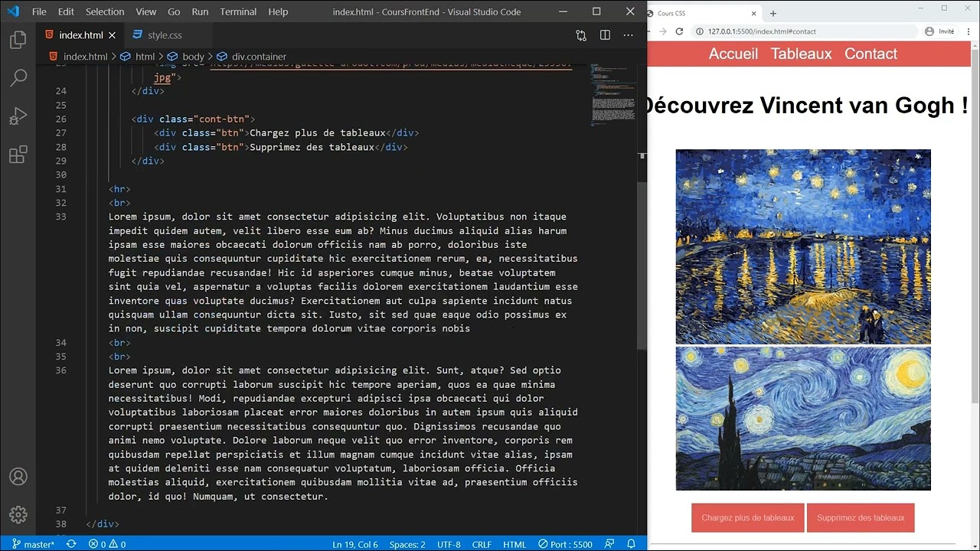
Task: Select the Cours CSS browser tab
Action: [704, 13]
